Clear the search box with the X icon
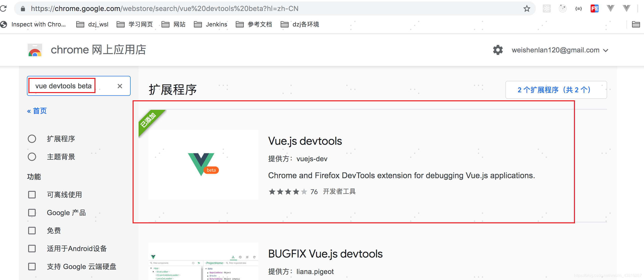Viewport: 644px width, 280px height. 120,86
